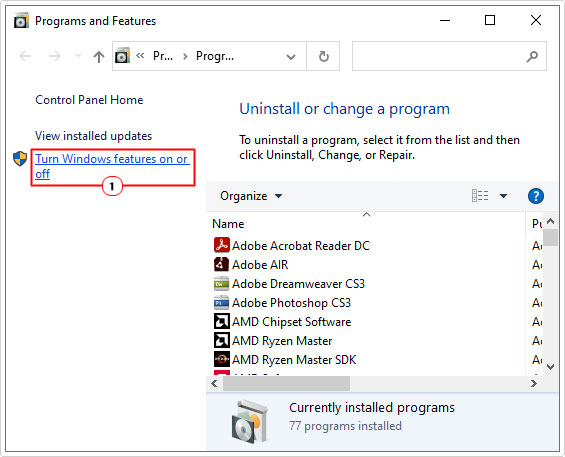
Task: Select Adobe Photoshop CS3
Action: 291,303
